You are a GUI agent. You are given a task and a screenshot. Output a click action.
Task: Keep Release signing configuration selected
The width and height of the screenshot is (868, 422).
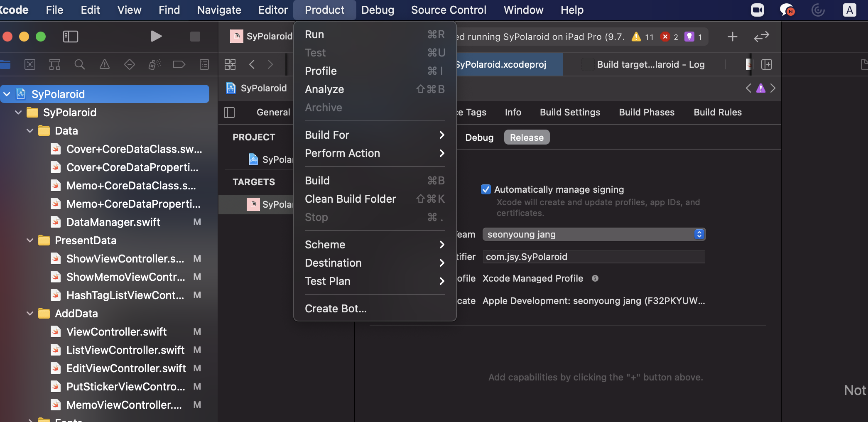pyautogui.click(x=527, y=137)
